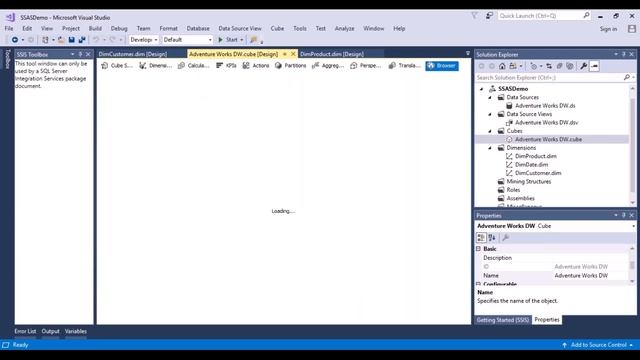Open the document tab list dropdown
640x360 pixels.
click(x=468, y=53)
